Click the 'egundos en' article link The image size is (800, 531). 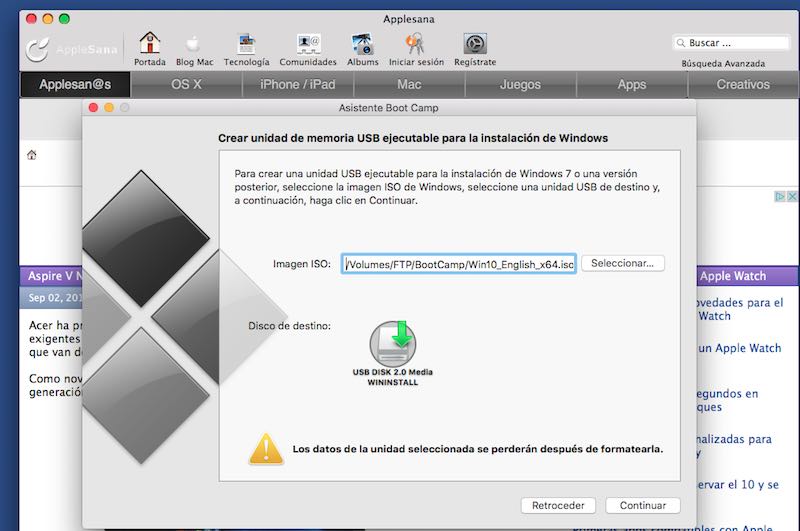coord(728,394)
